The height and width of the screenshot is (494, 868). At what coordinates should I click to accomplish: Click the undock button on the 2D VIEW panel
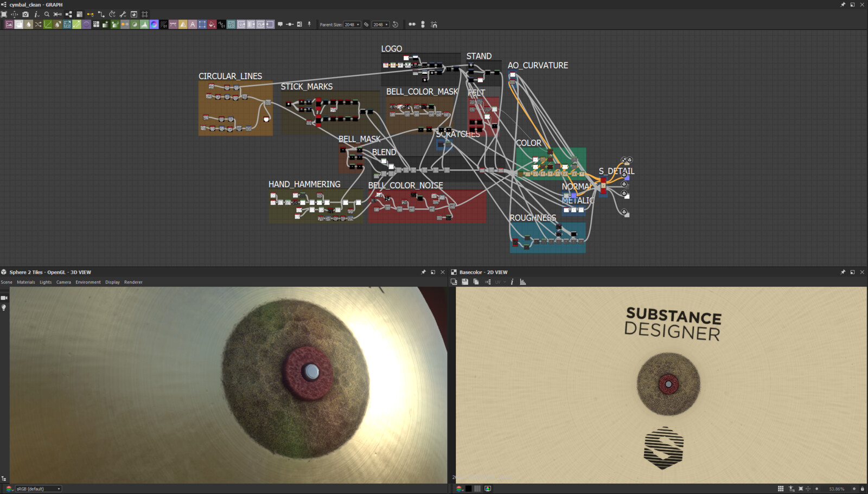852,272
